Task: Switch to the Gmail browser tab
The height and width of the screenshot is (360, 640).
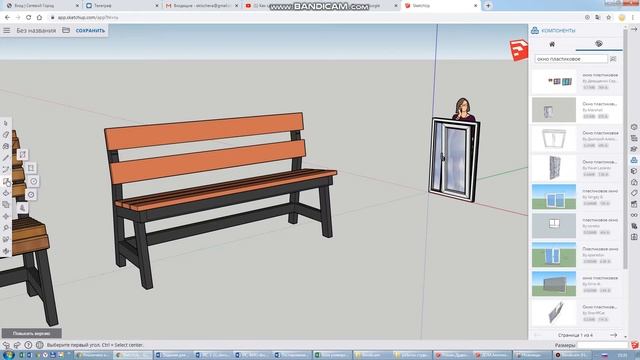Action: (x=201, y=6)
